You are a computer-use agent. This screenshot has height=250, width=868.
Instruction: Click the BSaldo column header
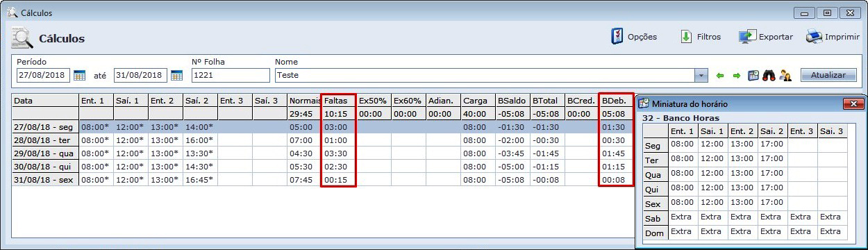(512, 101)
